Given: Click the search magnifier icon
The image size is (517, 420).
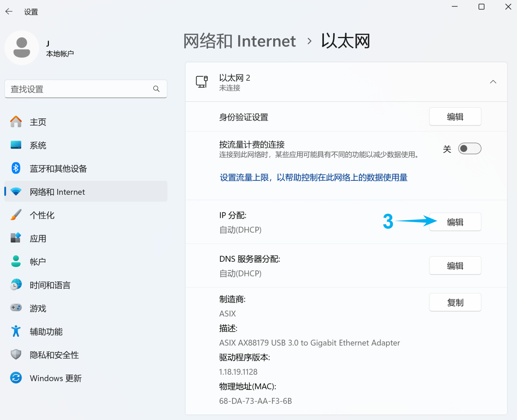Looking at the screenshot, I should 156,89.
